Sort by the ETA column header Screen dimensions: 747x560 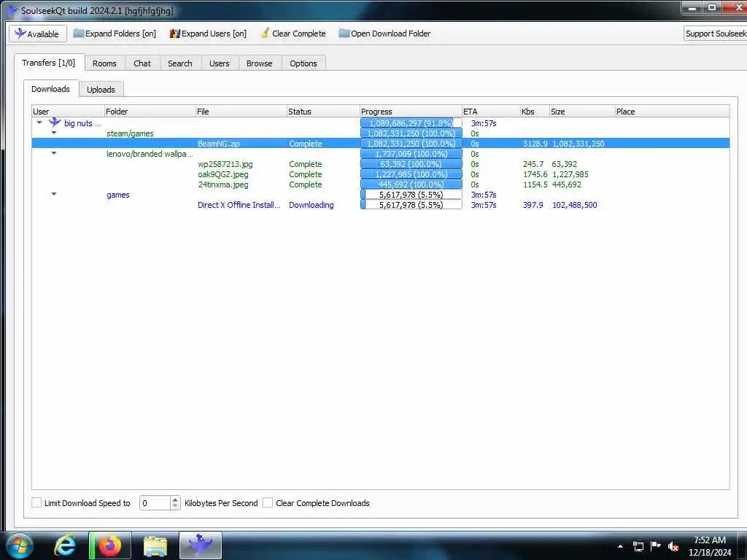[x=491, y=112]
